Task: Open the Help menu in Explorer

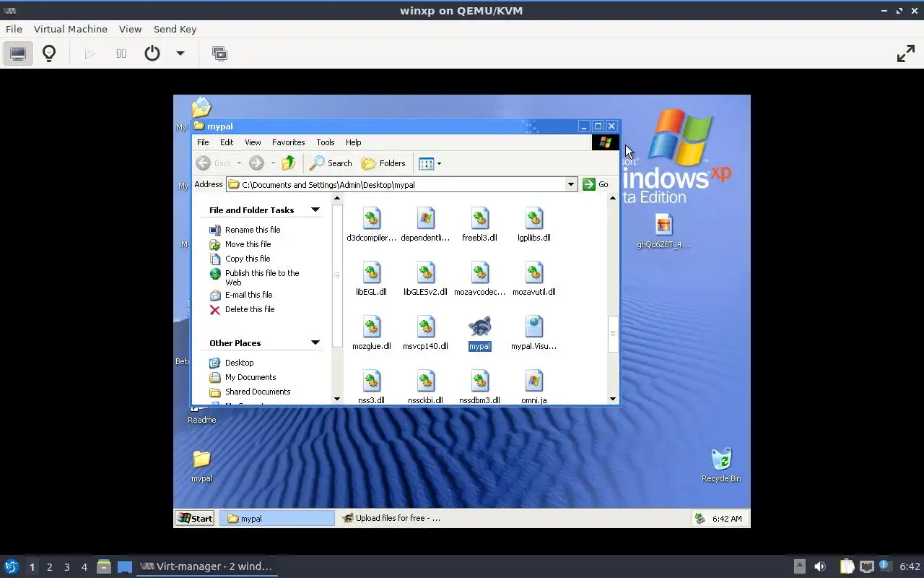Action: [x=353, y=142]
